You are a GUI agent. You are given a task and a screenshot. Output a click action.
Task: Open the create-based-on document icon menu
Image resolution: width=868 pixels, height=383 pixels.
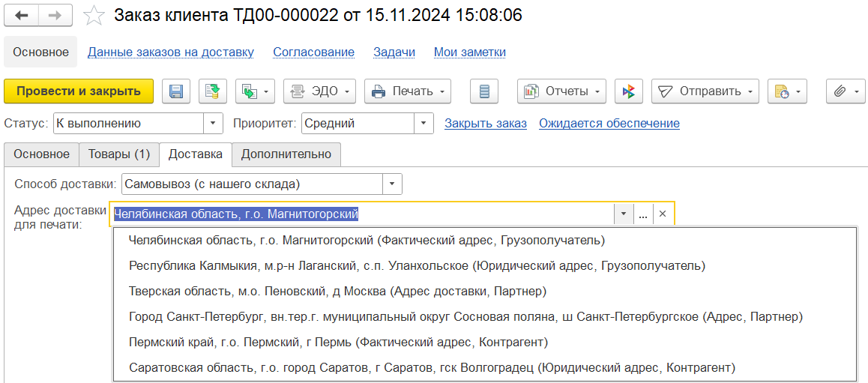(x=256, y=91)
